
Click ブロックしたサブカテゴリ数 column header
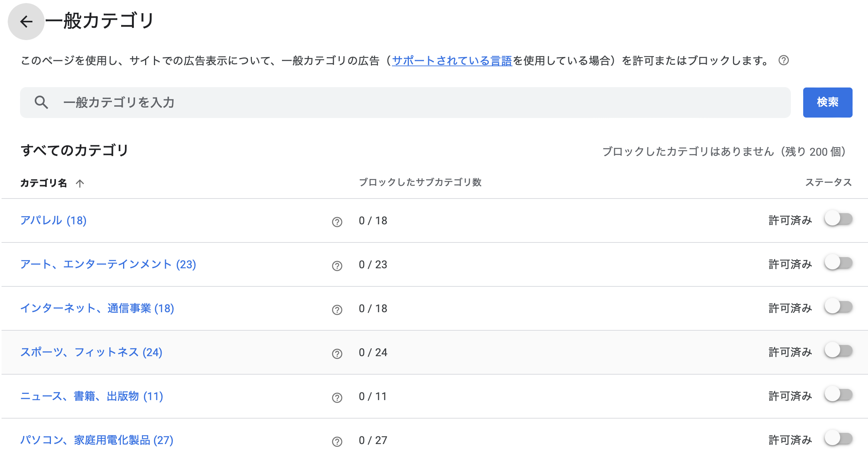pos(420,182)
